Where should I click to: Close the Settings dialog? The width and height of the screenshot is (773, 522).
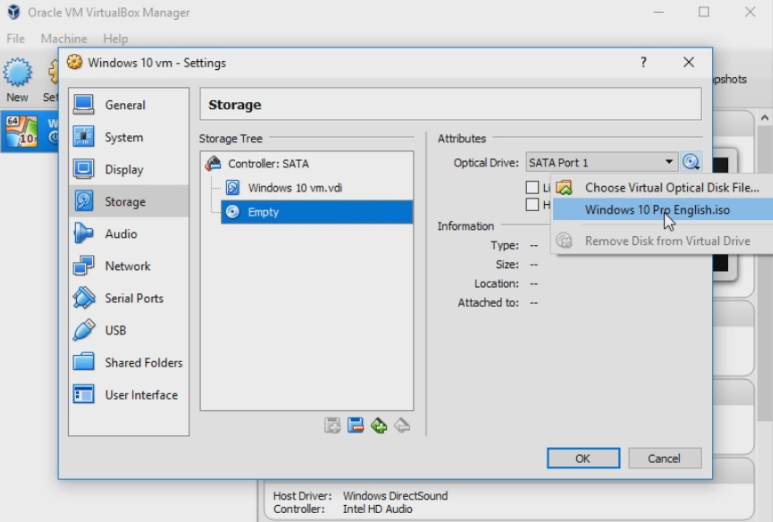689,62
